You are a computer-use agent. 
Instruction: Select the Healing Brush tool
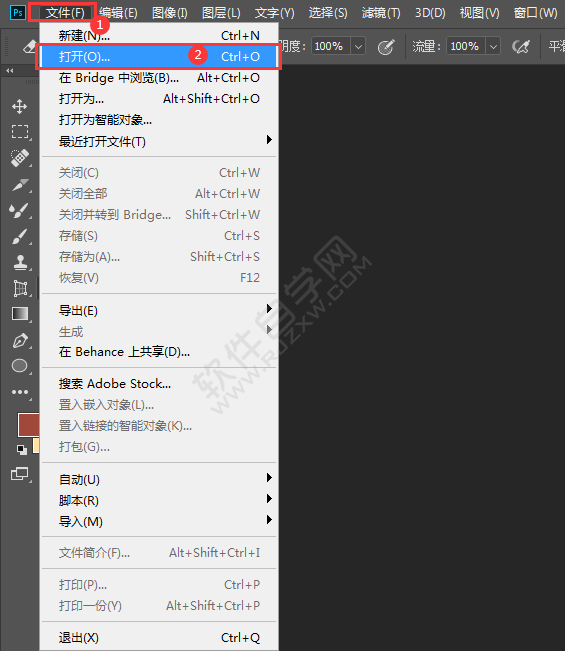click(x=20, y=158)
